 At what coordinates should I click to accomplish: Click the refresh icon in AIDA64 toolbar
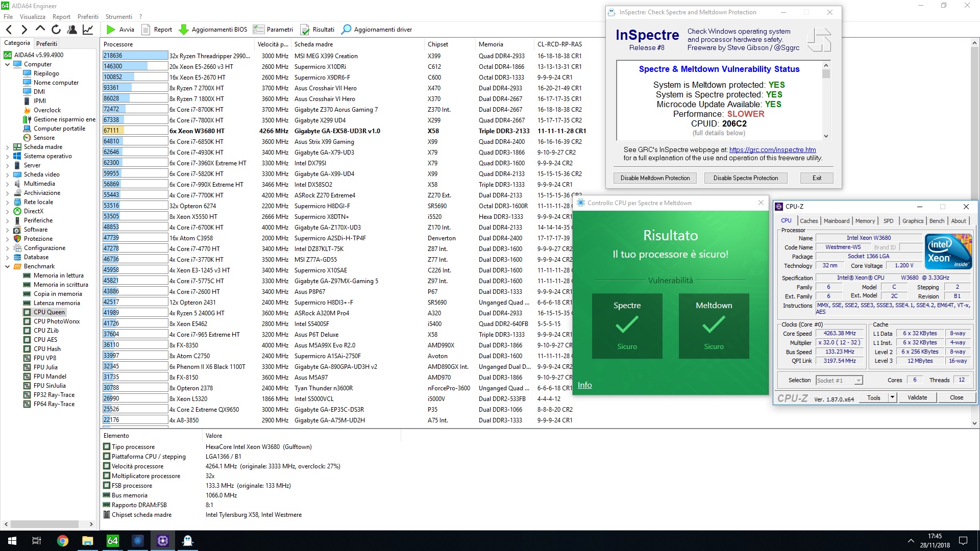tap(56, 30)
